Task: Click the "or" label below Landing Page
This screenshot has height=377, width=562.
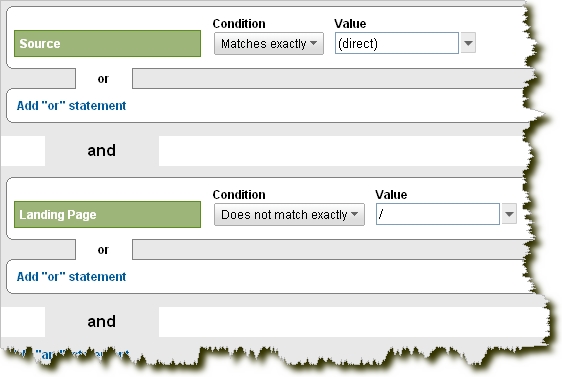Action: pyautogui.click(x=103, y=249)
